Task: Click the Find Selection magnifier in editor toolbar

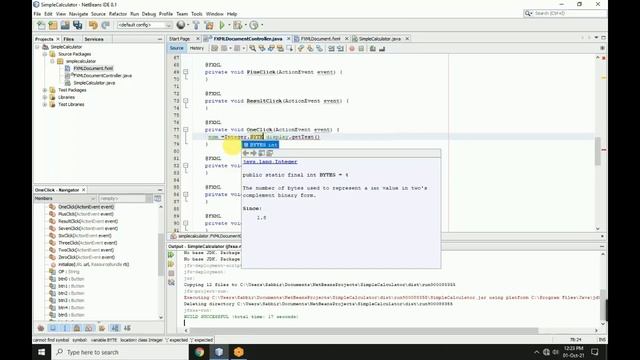Action: (253, 49)
